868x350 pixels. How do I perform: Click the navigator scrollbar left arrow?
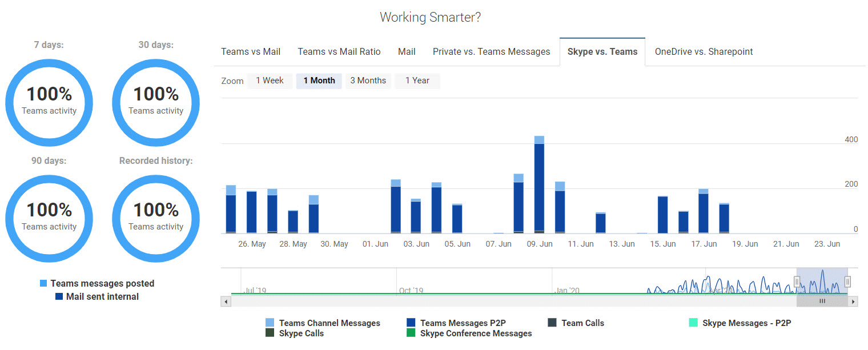(x=226, y=301)
